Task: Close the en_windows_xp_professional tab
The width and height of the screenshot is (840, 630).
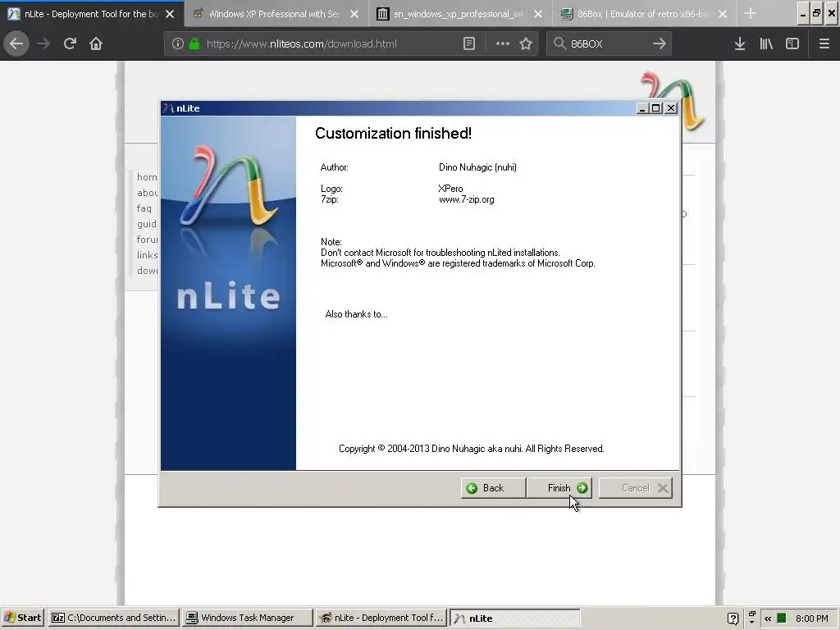Action: pyautogui.click(x=538, y=14)
